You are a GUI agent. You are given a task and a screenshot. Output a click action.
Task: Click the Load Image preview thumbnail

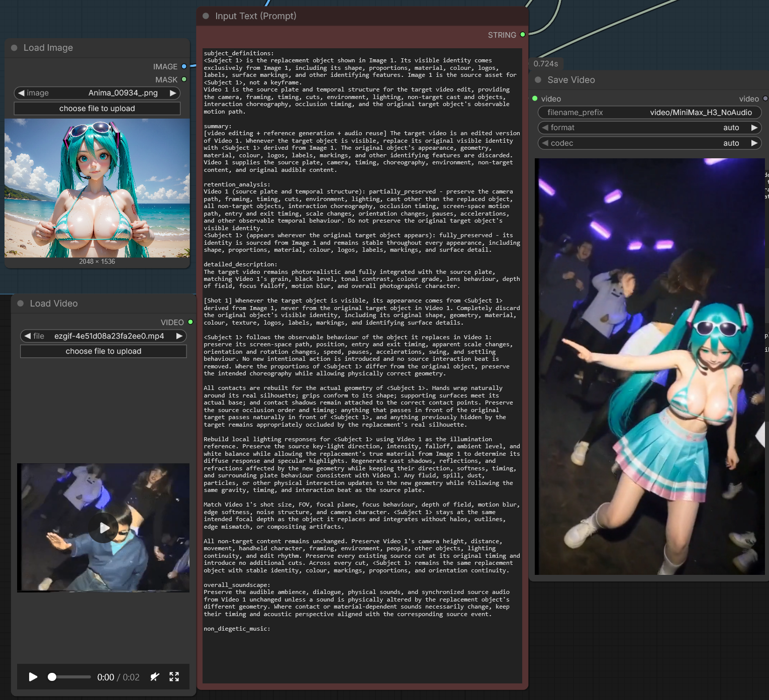[x=97, y=188]
